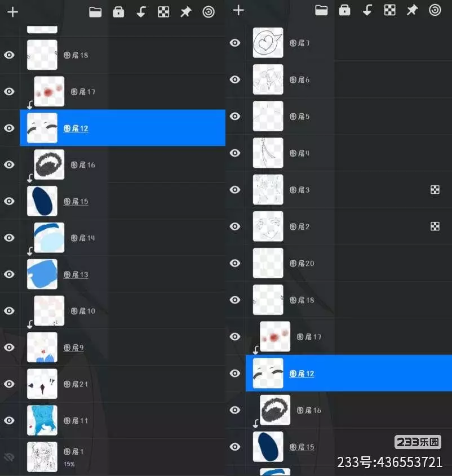Click 图层14 light blue thumbnail
Viewport: 452px width, 476px height.
(49, 238)
